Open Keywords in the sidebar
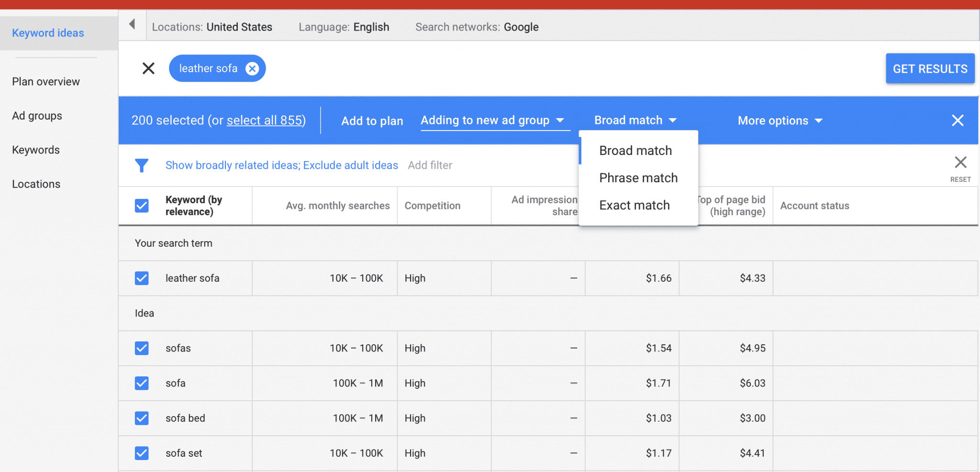 [36, 150]
